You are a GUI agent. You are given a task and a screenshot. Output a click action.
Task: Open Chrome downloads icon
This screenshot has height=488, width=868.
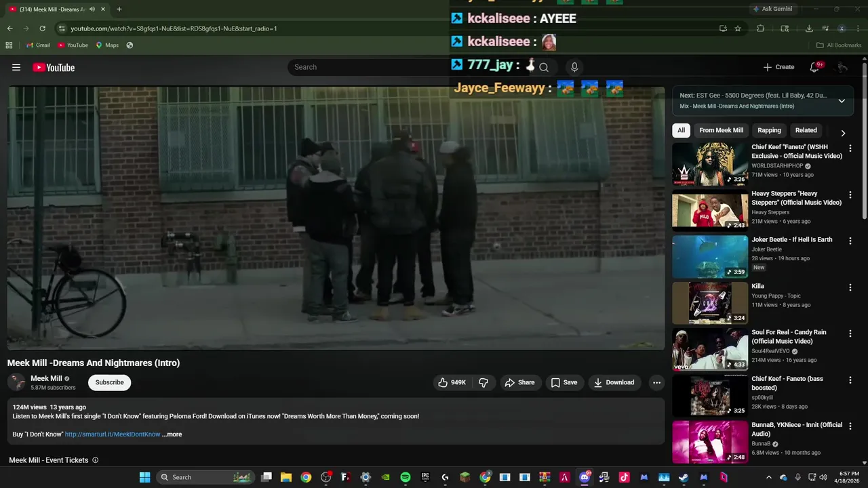click(809, 28)
